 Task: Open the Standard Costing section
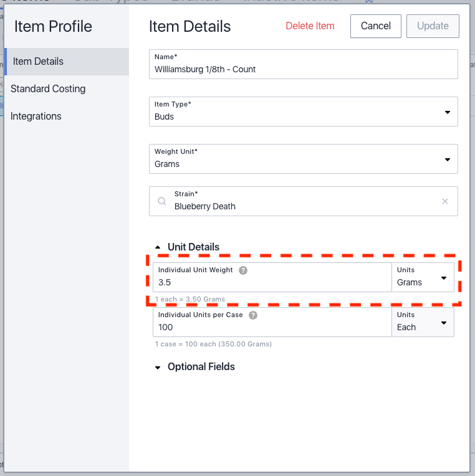pyautogui.click(x=48, y=89)
